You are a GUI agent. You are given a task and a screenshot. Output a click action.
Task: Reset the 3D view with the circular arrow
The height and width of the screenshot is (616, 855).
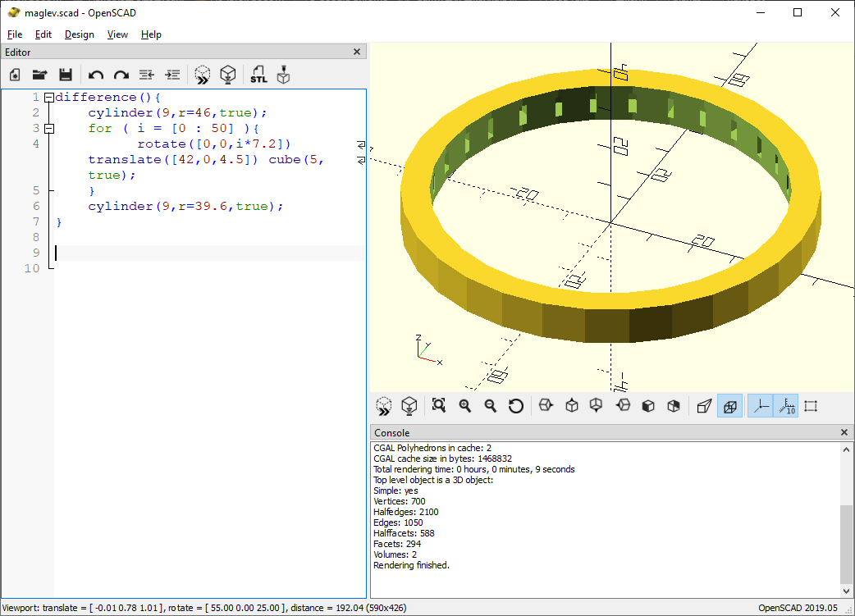(516, 405)
